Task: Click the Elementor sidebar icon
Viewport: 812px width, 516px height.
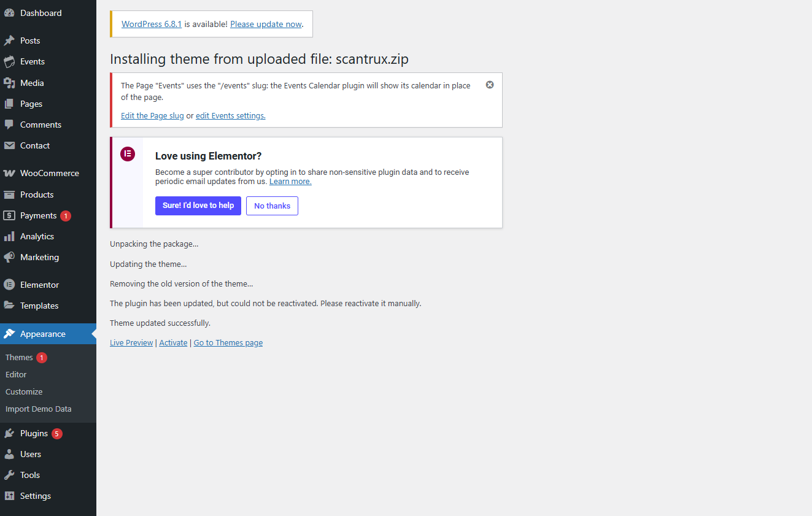Action: click(x=9, y=285)
